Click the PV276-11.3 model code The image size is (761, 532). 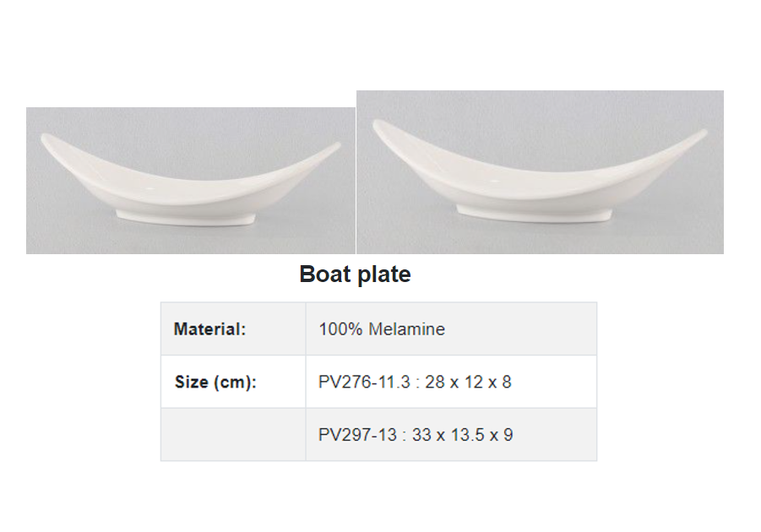pyautogui.click(x=364, y=382)
